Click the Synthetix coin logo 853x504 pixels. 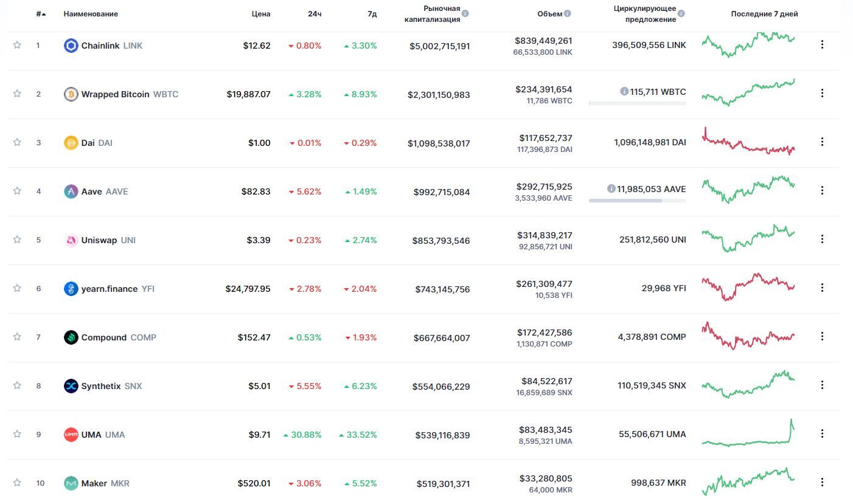tap(71, 386)
